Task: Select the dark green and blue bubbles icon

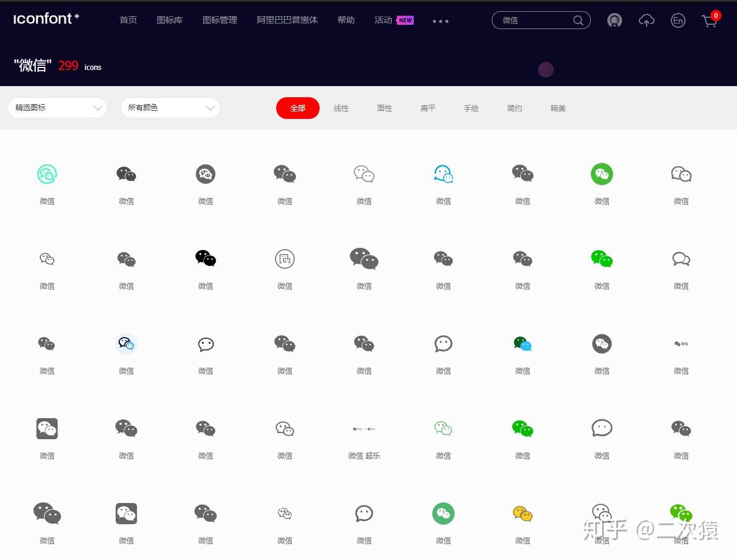Action: tap(523, 344)
